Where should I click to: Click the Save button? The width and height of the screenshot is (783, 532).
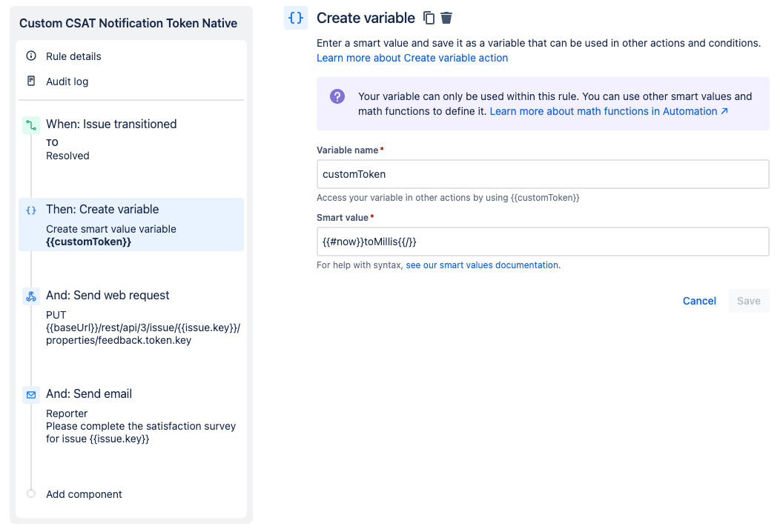coord(748,301)
